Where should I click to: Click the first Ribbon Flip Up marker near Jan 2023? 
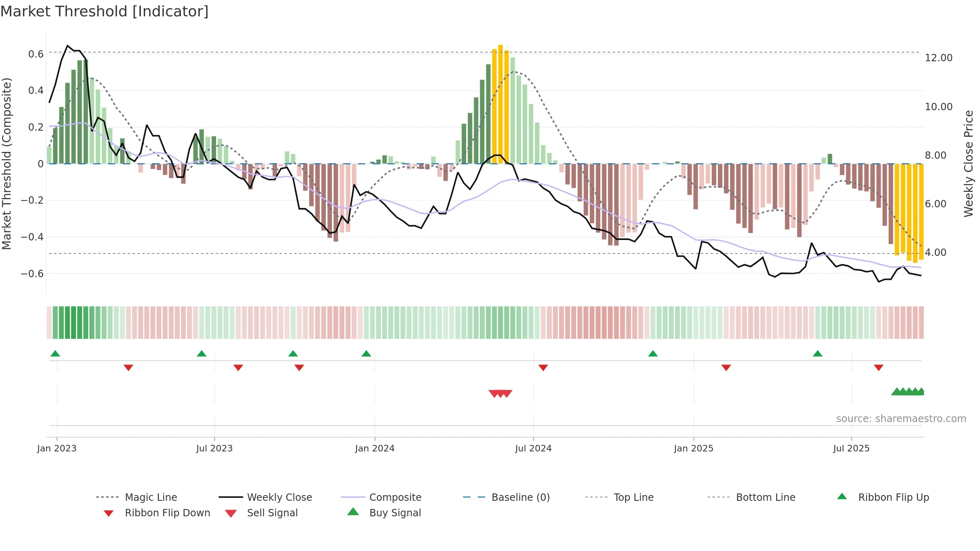[55, 353]
